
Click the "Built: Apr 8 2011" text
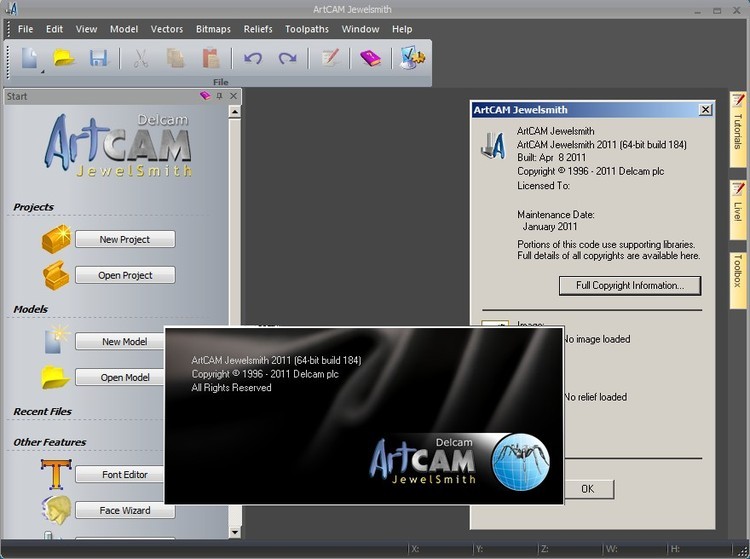[x=551, y=157]
